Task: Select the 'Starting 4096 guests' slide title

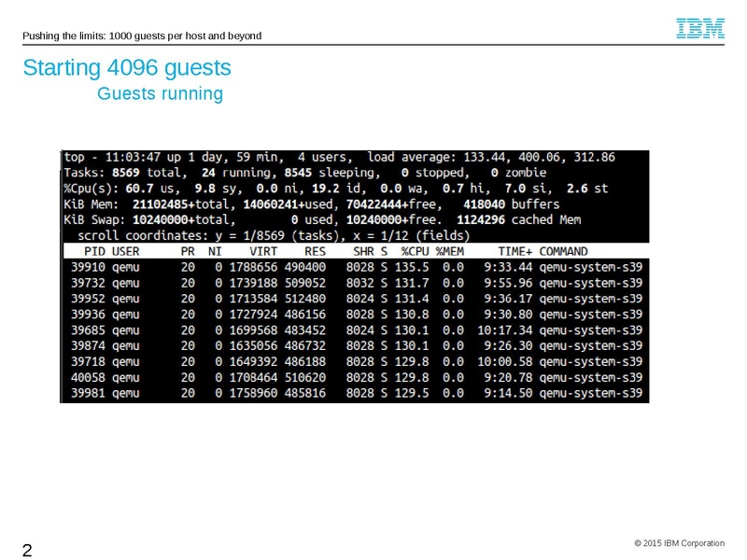Action: pyautogui.click(x=127, y=68)
